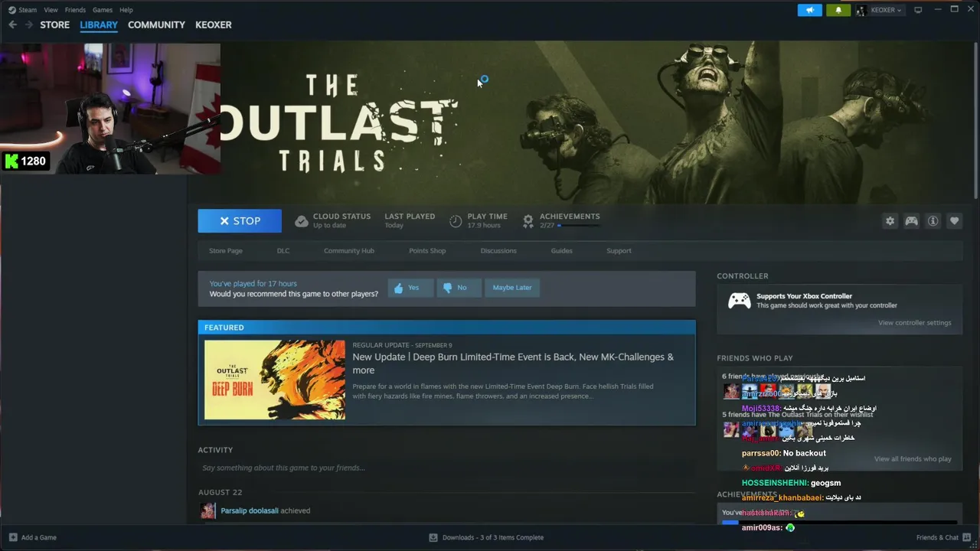
Task: Click the cloud status icon
Action: 302,221
